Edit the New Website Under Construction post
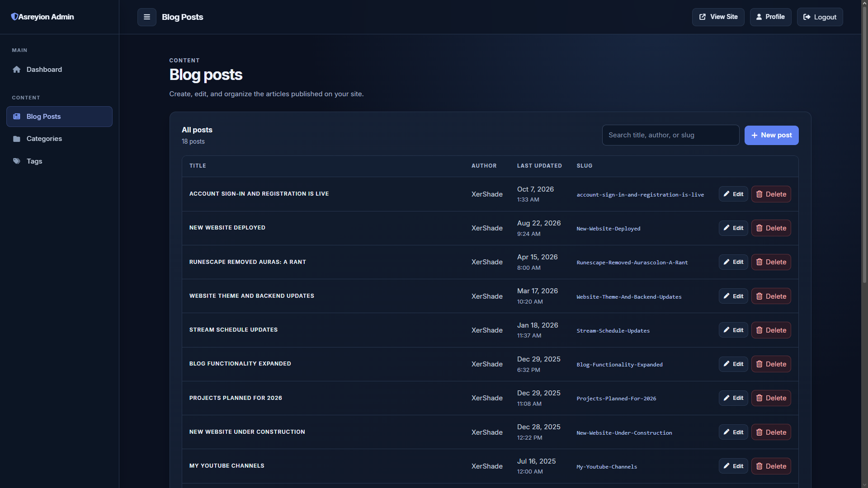 [733, 432]
